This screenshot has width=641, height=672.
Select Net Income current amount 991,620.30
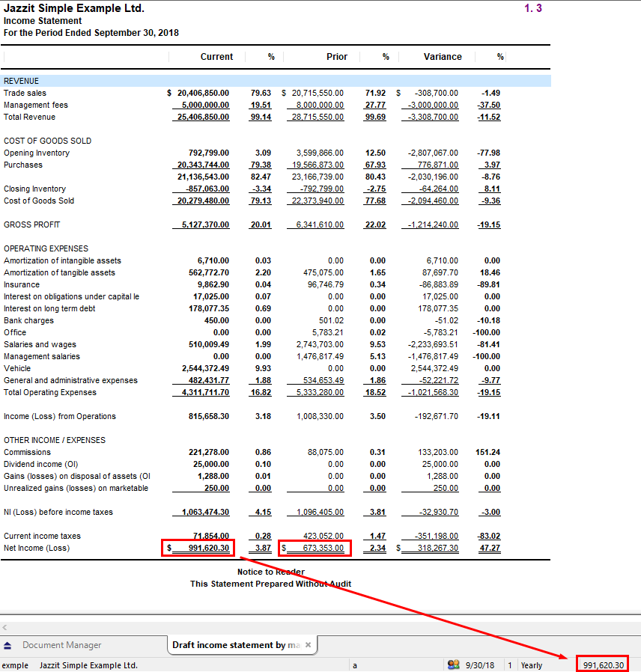(209, 549)
